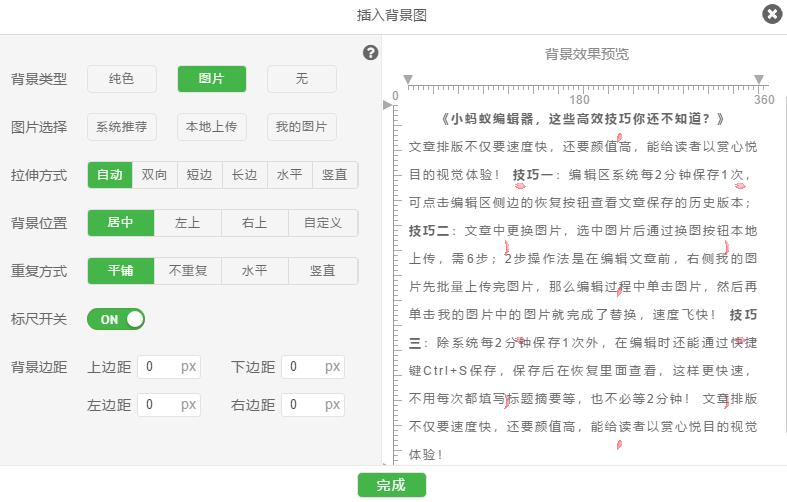The image size is (787, 502).
Task: Click the right ruler margin marker triangle
Action: pyautogui.click(x=759, y=79)
